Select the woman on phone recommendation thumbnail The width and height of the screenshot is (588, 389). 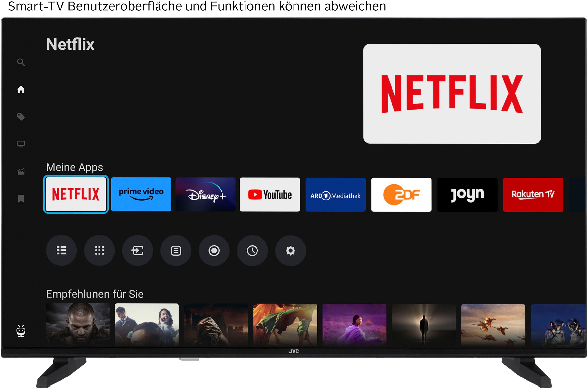(147, 325)
